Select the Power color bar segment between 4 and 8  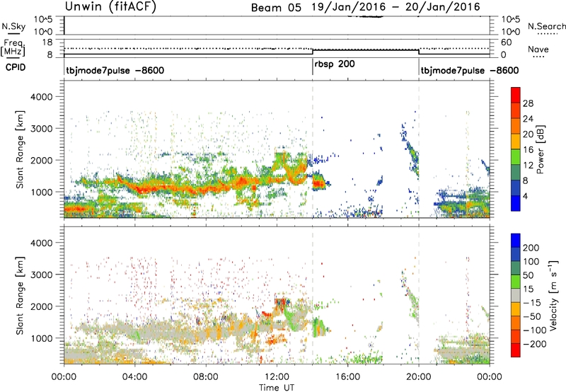pyautogui.click(x=516, y=188)
